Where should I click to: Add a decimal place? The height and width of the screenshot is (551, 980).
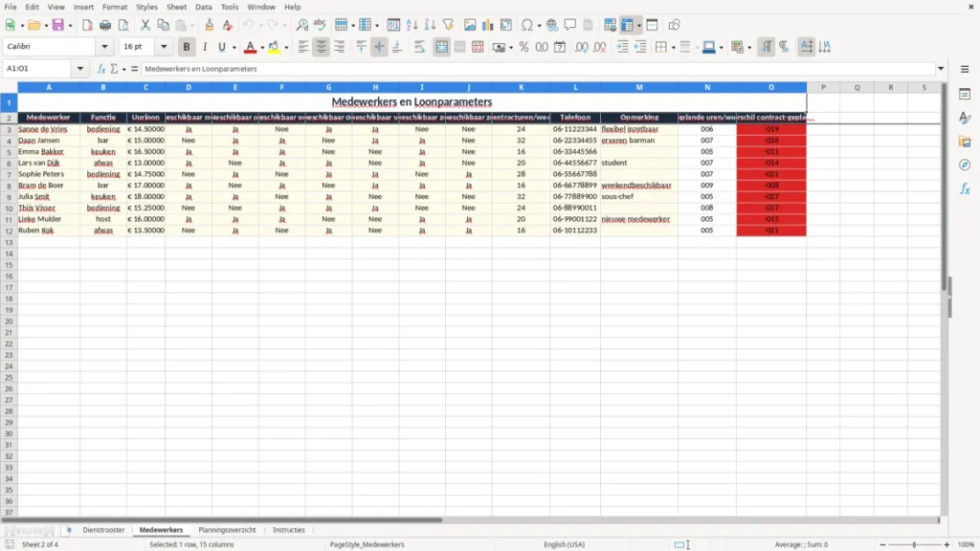click(x=581, y=47)
